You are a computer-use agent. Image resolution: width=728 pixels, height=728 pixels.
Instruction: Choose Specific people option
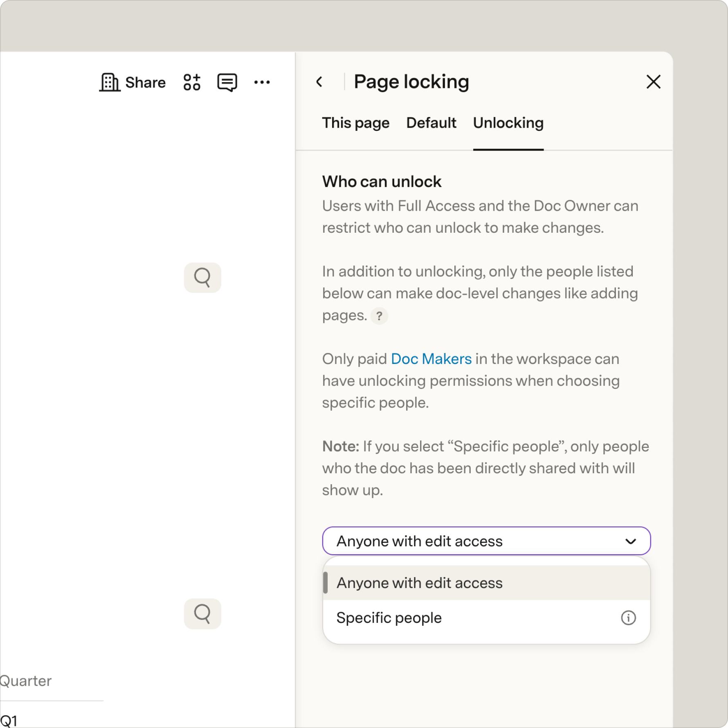coord(486,618)
